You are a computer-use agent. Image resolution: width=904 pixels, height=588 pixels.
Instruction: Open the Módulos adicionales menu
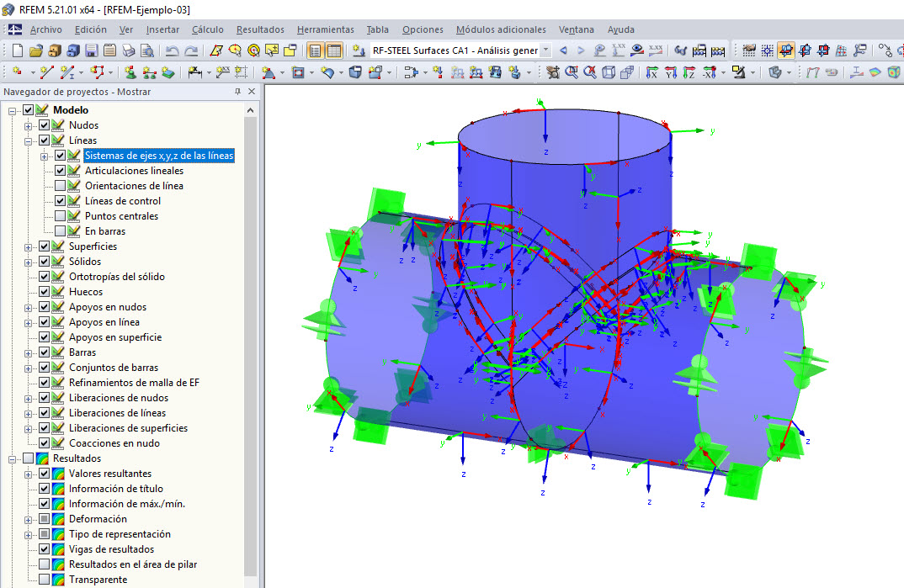pos(501,29)
